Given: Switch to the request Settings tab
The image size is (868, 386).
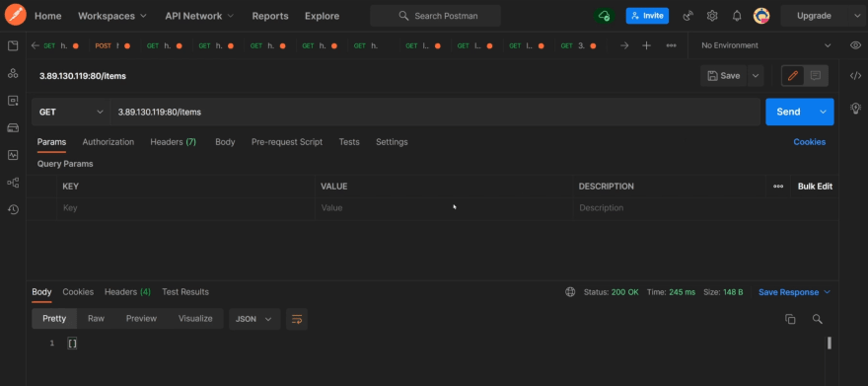Looking at the screenshot, I should click(392, 142).
